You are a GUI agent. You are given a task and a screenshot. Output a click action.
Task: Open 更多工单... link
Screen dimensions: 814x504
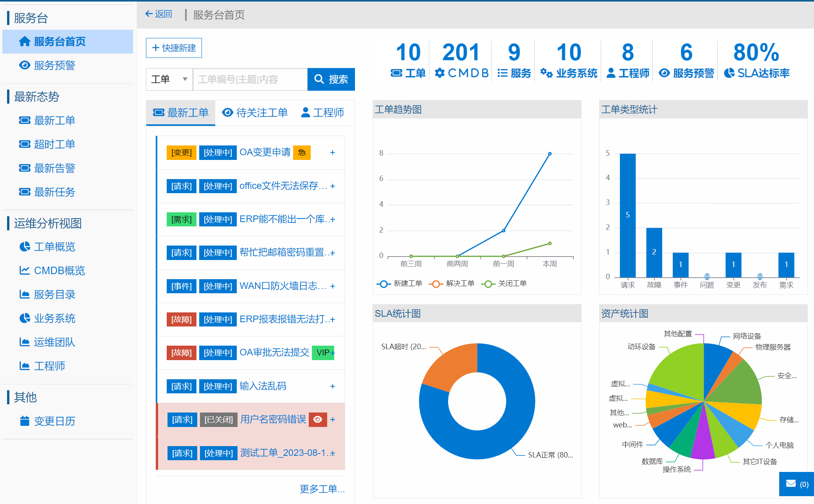[322, 489]
